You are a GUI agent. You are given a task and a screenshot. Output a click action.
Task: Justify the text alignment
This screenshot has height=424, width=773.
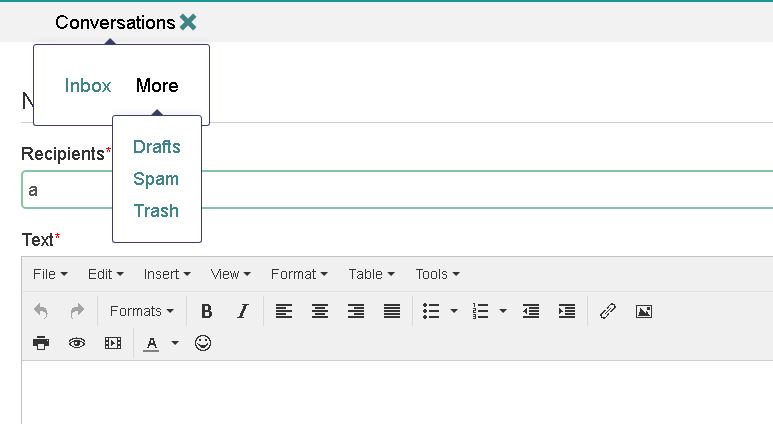(x=392, y=311)
